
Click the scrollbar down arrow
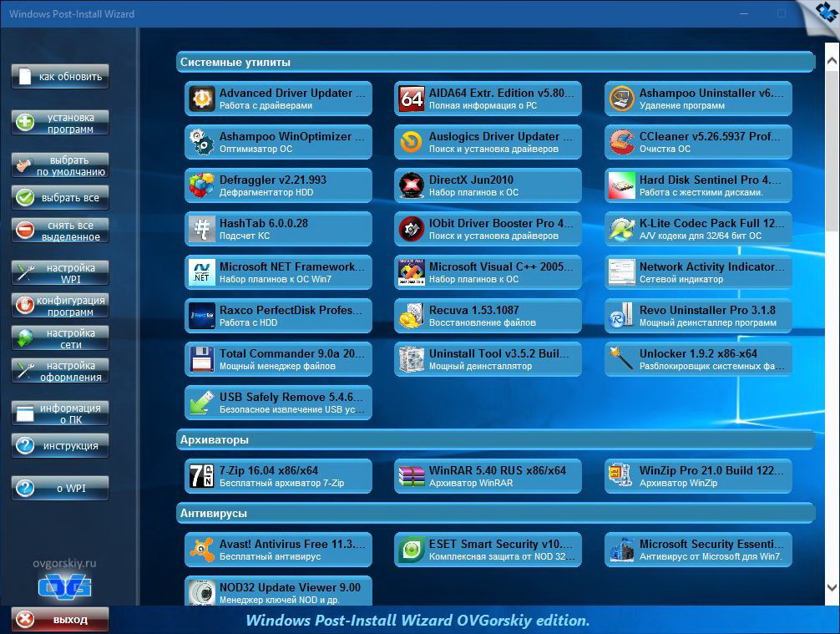[832, 588]
